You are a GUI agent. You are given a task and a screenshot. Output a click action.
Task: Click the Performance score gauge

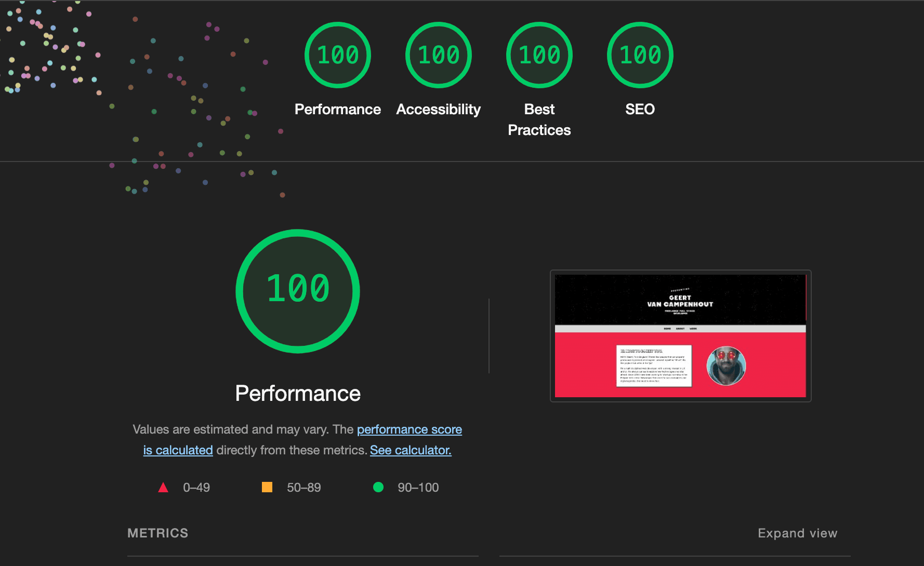click(337, 55)
